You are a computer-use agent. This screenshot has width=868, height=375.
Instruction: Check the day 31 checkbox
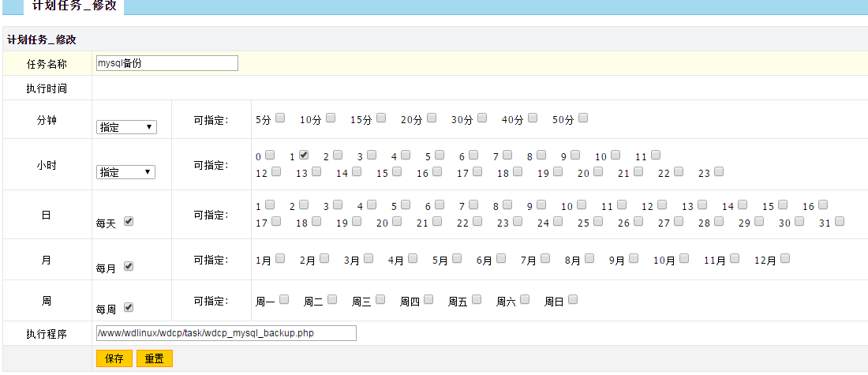click(838, 222)
